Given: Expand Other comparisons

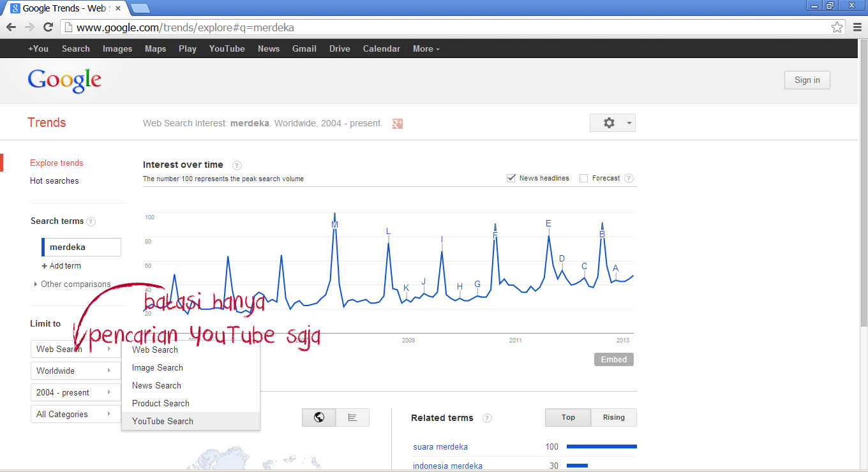Looking at the screenshot, I should [72, 284].
